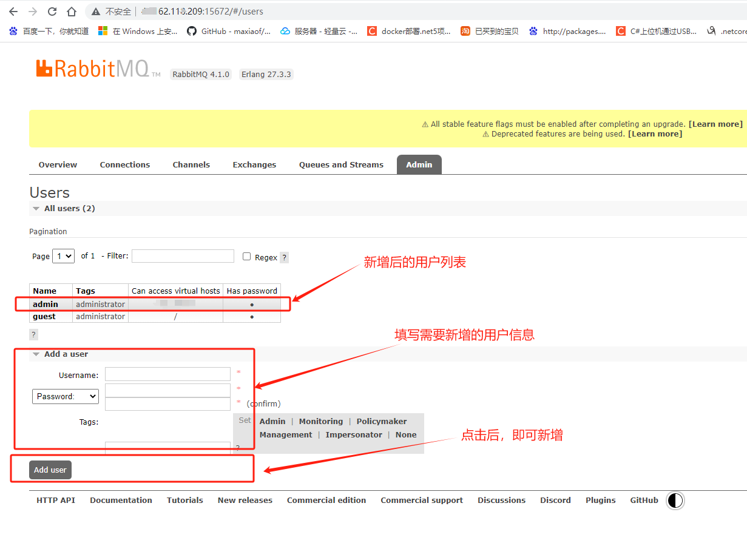747x560 pixels.
Task: Open the Baidu bookmark
Action: tap(49, 31)
